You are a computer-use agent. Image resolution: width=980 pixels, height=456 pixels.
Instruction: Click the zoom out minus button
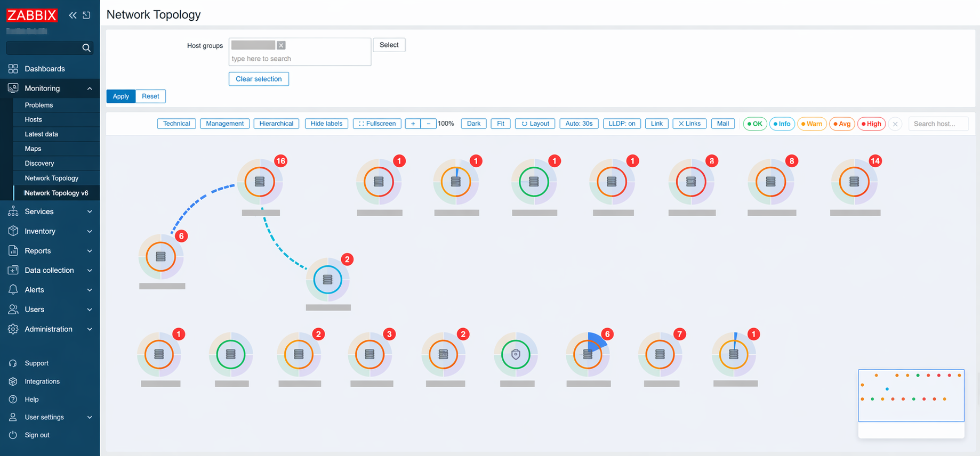click(x=429, y=124)
